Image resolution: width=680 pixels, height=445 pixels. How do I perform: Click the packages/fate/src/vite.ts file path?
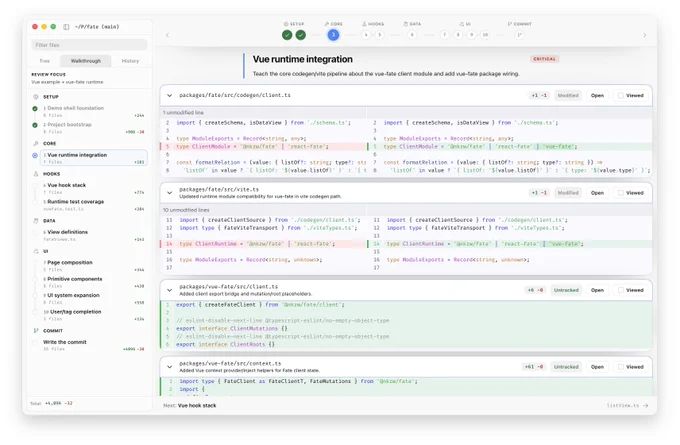click(x=219, y=190)
